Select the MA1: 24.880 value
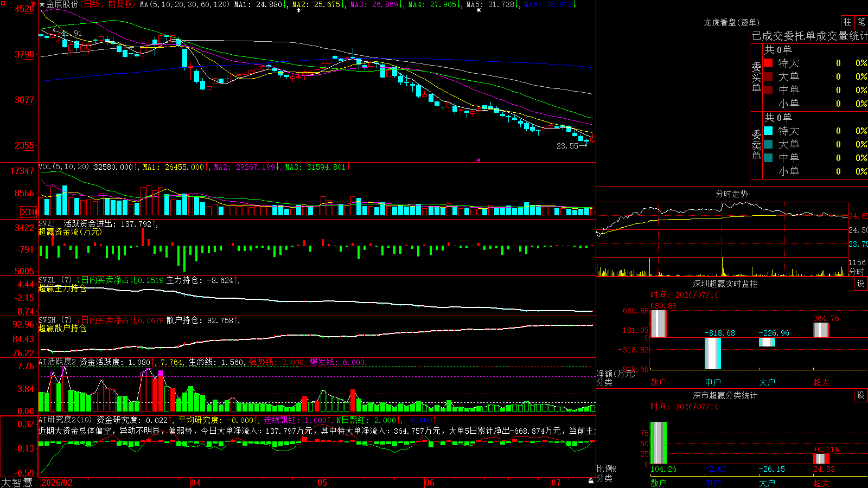The image size is (868, 488). tap(258, 4)
